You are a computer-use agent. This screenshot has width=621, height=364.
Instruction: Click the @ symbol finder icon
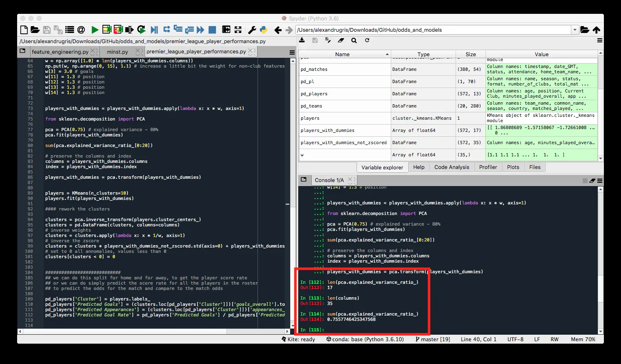pyautogui.click(x=81, y=30)
